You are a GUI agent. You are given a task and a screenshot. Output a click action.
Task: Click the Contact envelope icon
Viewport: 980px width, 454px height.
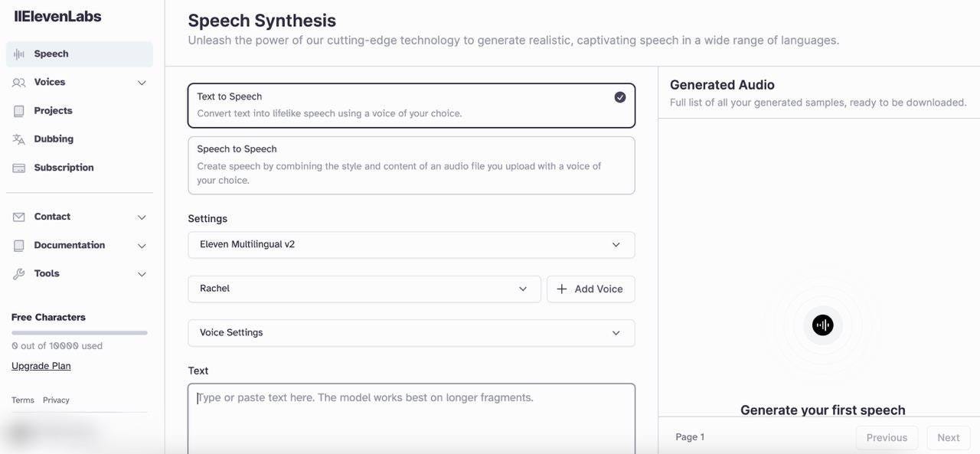19,217
